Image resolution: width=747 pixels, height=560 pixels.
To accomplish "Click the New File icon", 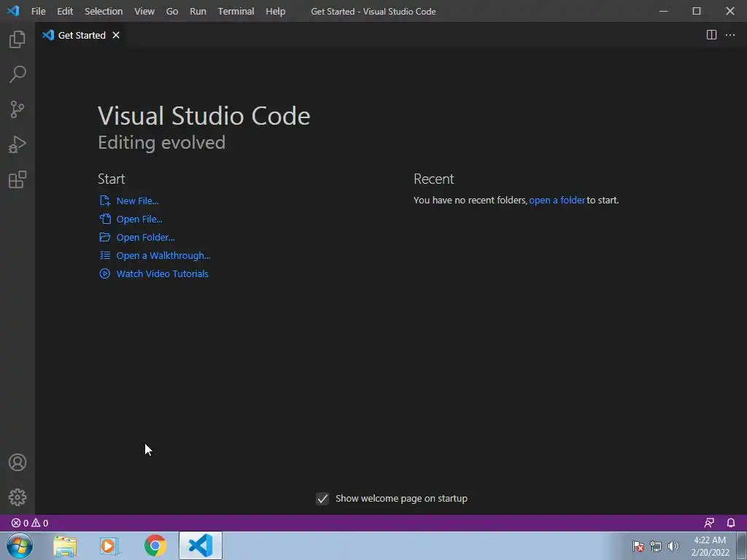I will [105, 201].
